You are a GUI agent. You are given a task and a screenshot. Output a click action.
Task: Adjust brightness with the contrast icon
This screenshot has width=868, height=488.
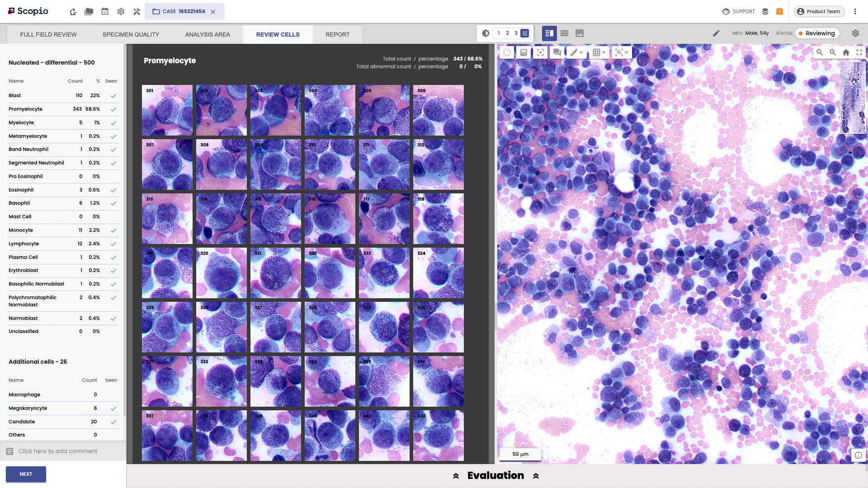485,33
